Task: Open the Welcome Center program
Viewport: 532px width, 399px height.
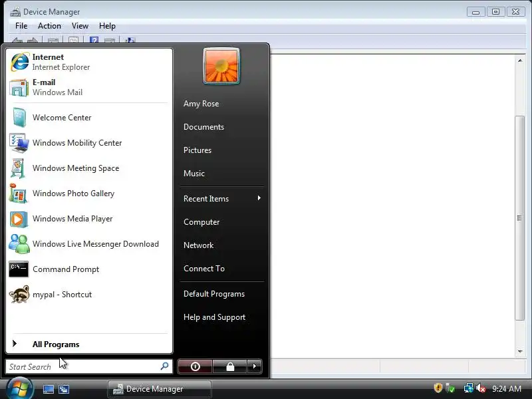Action: coord(89,118)
